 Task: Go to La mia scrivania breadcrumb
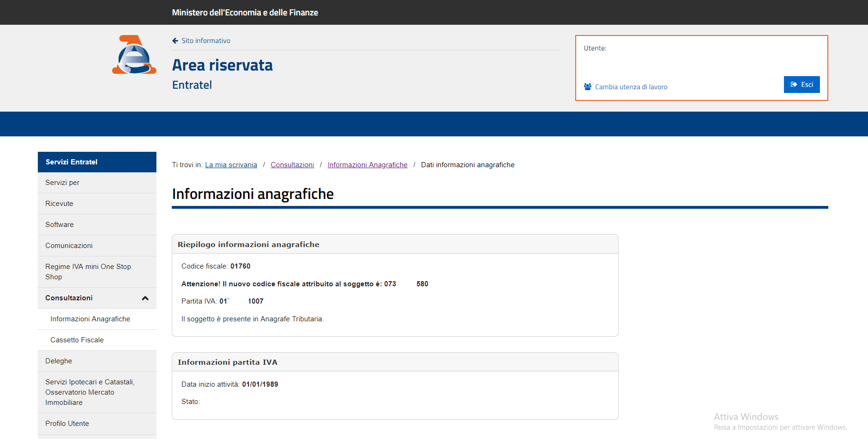[231, 165]
